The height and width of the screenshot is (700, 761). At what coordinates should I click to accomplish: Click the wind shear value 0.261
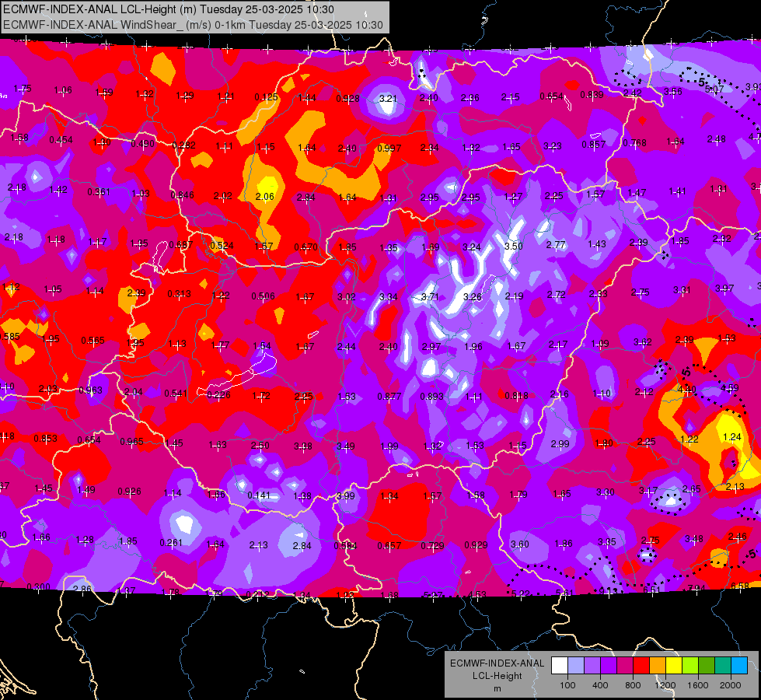tap(171, 542)
